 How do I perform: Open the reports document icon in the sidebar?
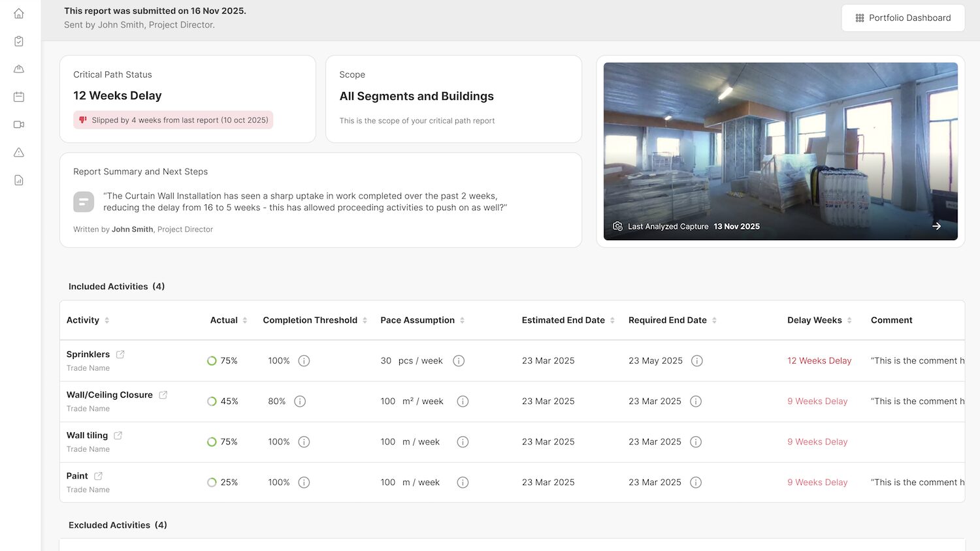pyautogui.click(x=19, y=180)
